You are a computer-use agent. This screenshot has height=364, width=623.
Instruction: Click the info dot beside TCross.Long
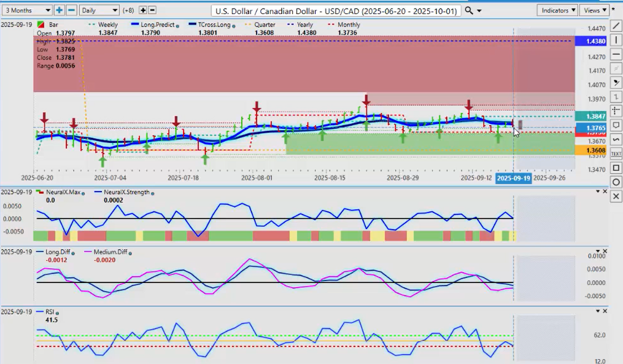[234, 26]
